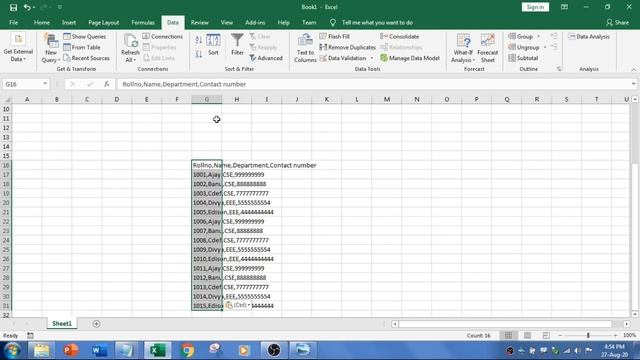The height and width of the screenshot is (360, 640).
Task: Open the Data Validation button
Action: 343,58
